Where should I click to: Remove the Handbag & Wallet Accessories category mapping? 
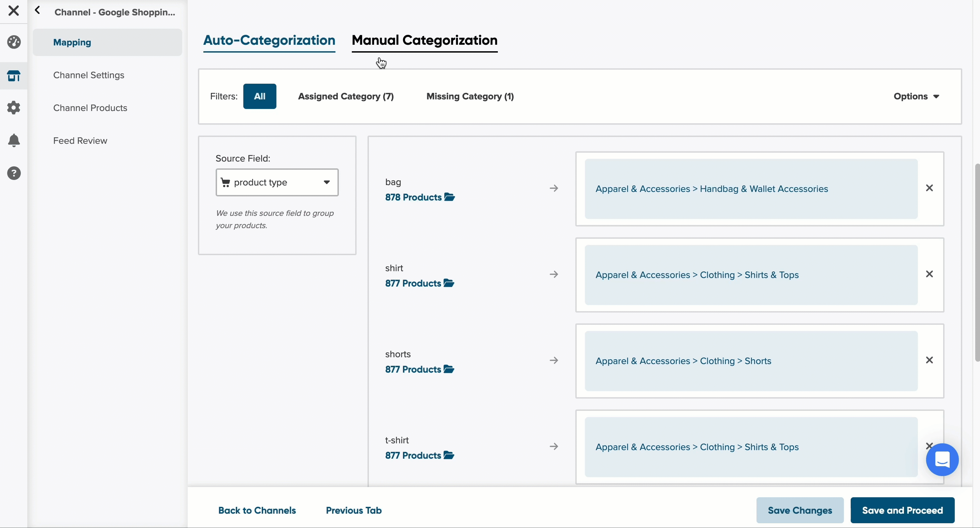pos(929,188)
